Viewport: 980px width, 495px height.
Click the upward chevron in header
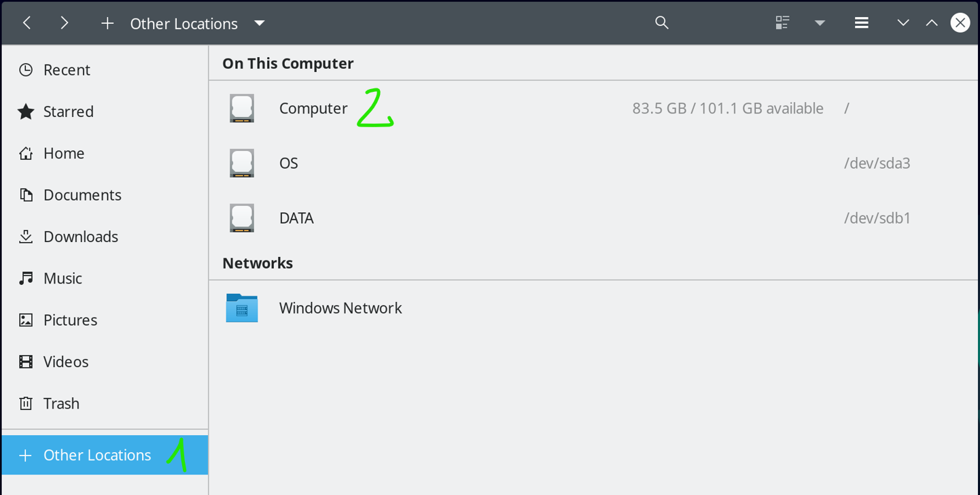932,23
